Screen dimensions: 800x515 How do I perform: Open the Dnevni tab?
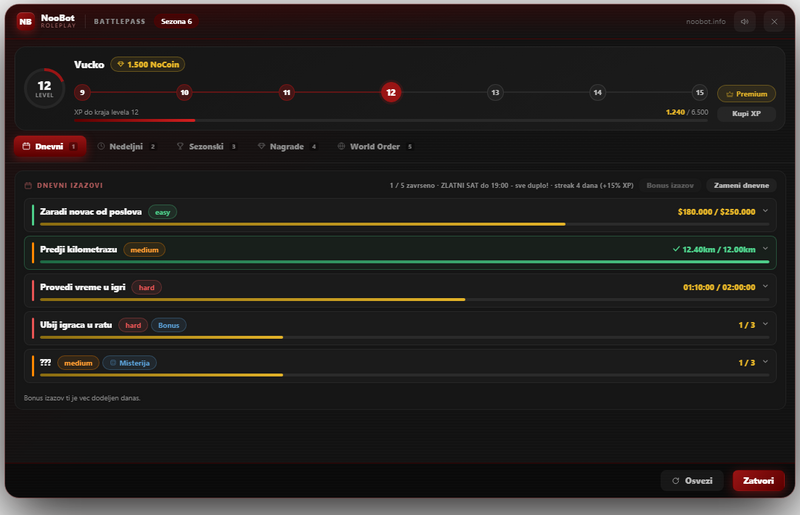pyautogui.click(x=50, y=146)
